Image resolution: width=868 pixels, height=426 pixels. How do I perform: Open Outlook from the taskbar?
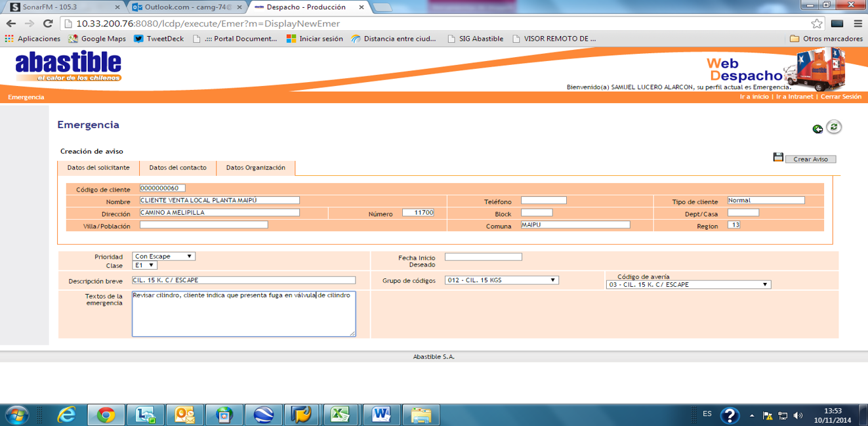pos(184,415)
